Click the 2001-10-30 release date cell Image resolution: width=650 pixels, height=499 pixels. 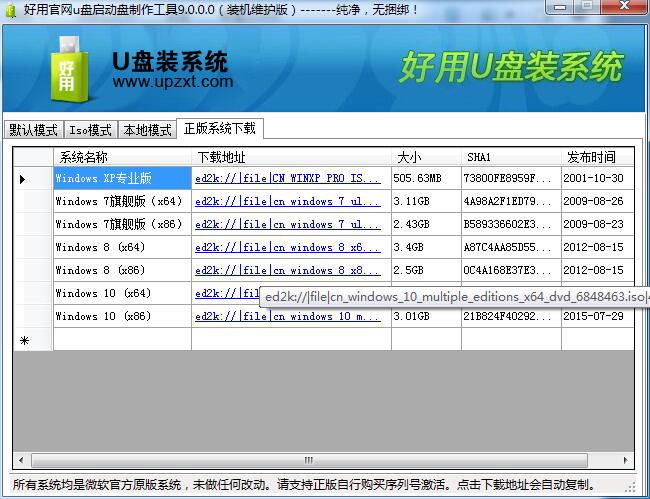point(598,178)
